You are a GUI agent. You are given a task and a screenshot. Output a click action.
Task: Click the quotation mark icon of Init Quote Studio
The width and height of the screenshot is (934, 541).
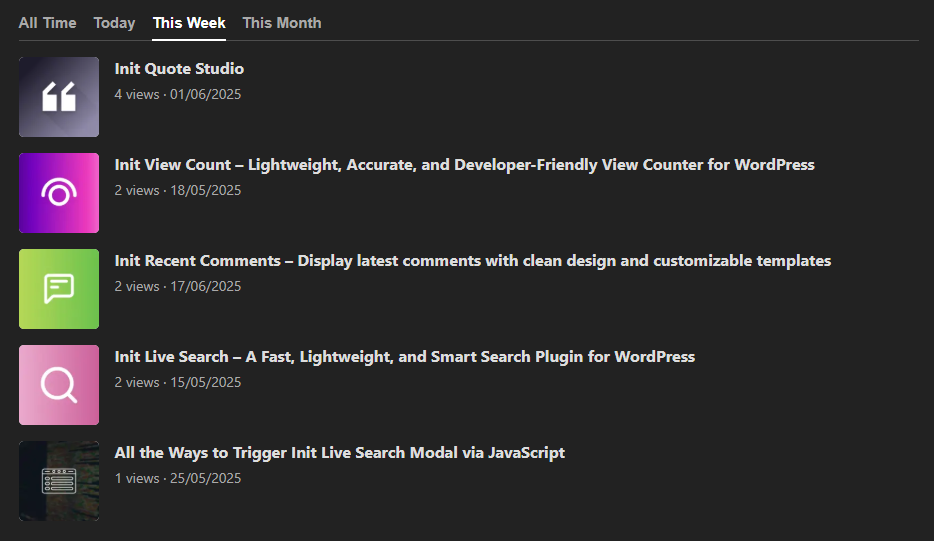click(x=59, y=97)
